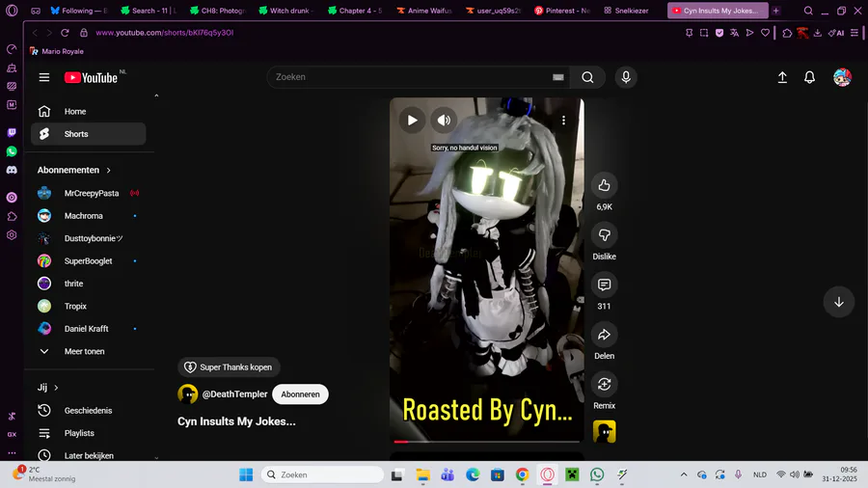Switch to Snelkiezer browser tab
This screenshot has width=868, height=488.
tap(626, 11)
